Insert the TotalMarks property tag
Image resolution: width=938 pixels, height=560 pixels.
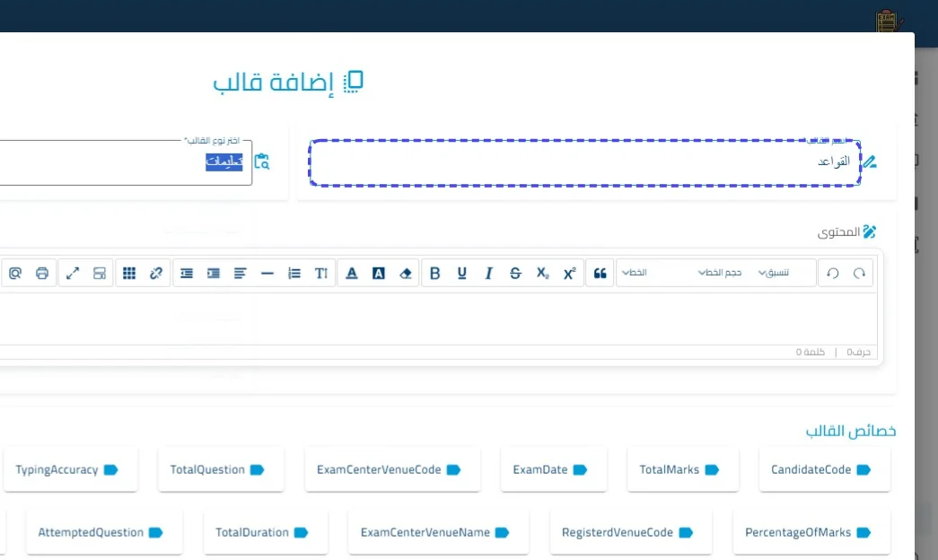(682, 469)
